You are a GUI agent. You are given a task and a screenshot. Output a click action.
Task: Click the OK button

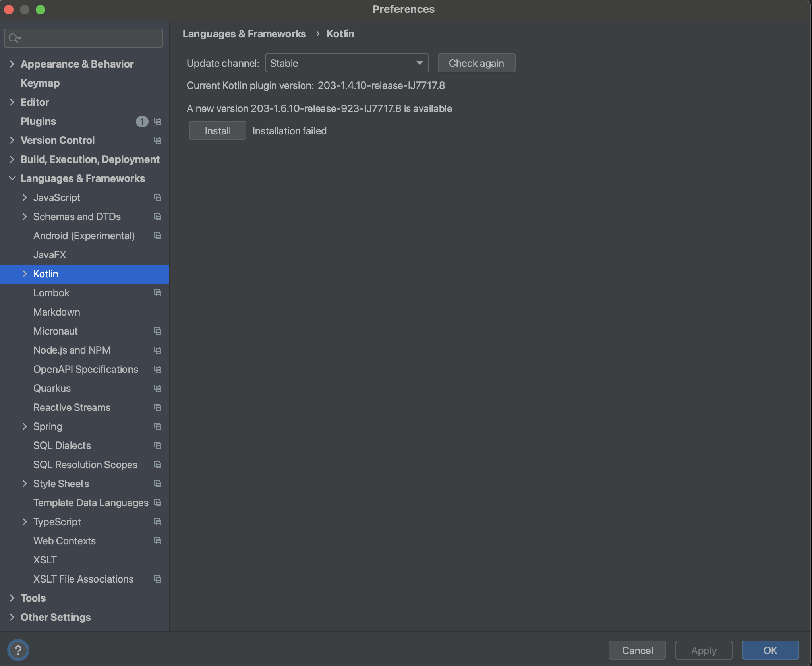coord(770,650)
